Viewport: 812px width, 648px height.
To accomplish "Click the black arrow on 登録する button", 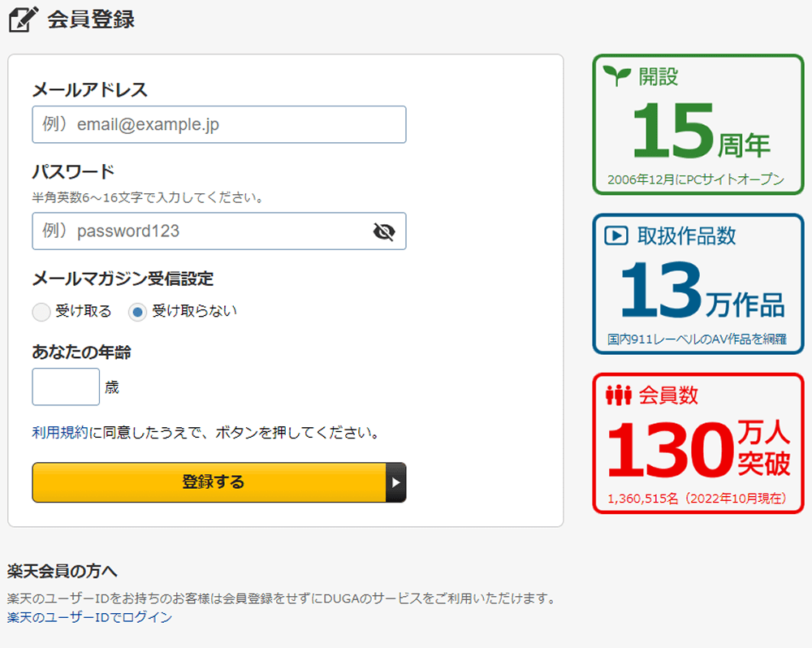I will pos(396,482).
